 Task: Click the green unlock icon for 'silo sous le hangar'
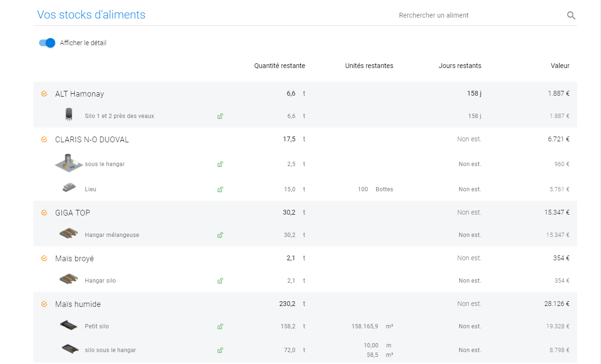pyautogui.click(x=220, y=350)
